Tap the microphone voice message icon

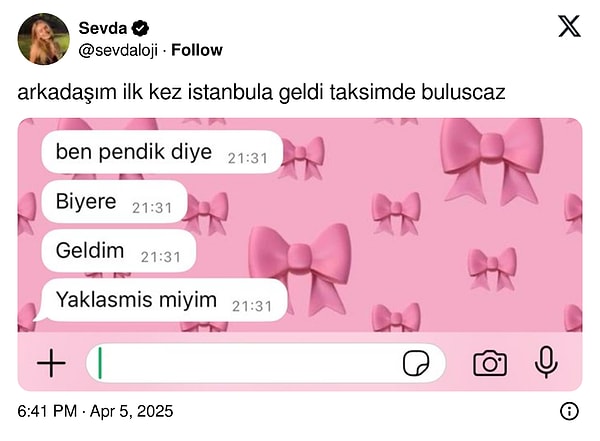click(546, 362)
